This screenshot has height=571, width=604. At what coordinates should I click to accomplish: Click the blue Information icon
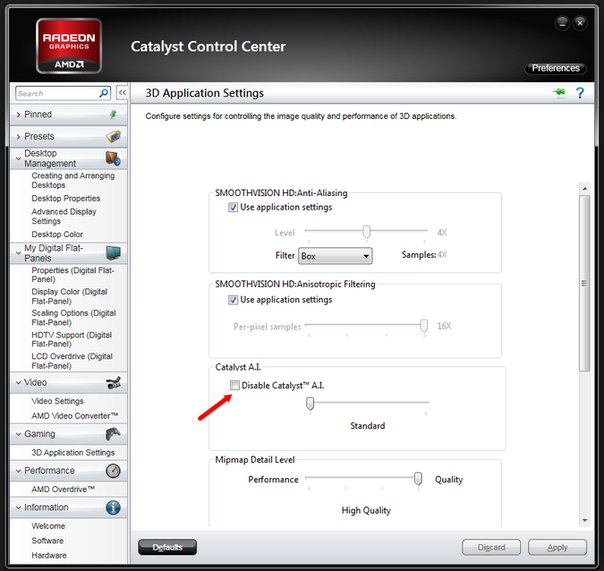[x=113, y=507]
